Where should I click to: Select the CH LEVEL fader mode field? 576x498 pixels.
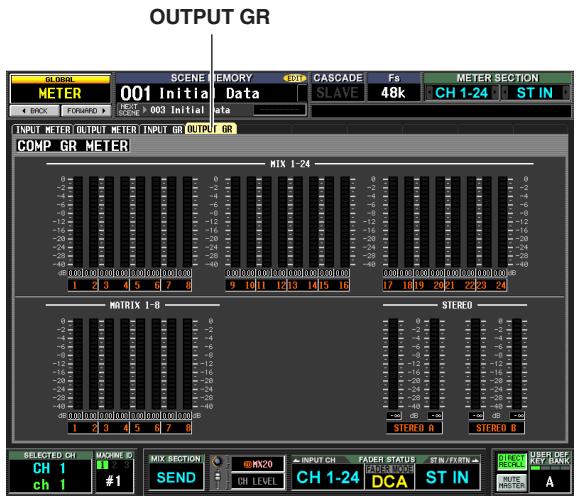coord(258,481)
